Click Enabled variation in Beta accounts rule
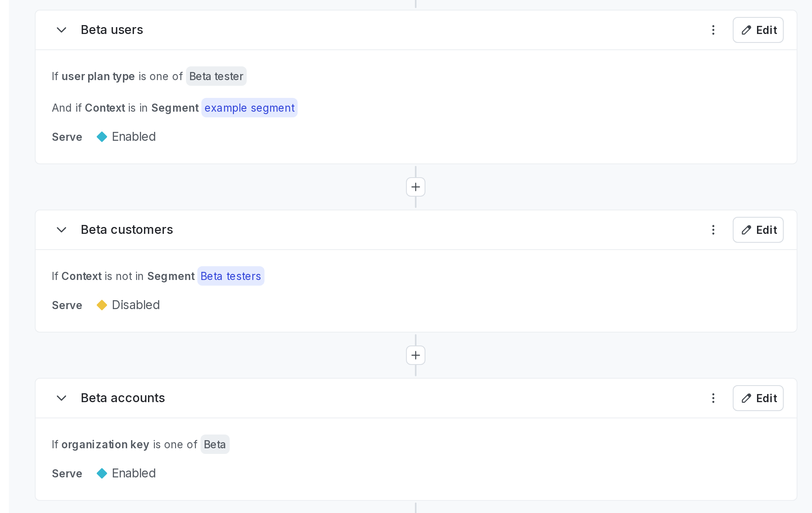Screen dimensions: 812x513 click(x=134, y=473)
